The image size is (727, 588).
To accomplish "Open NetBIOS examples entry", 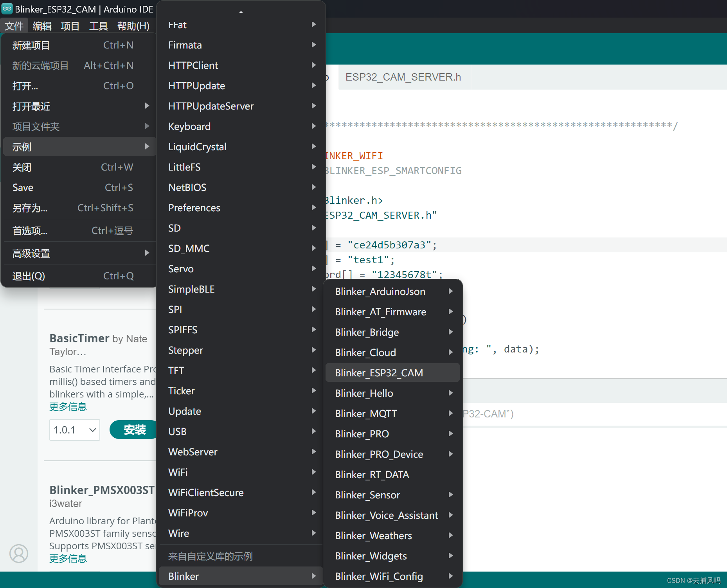I will (241, 187).
